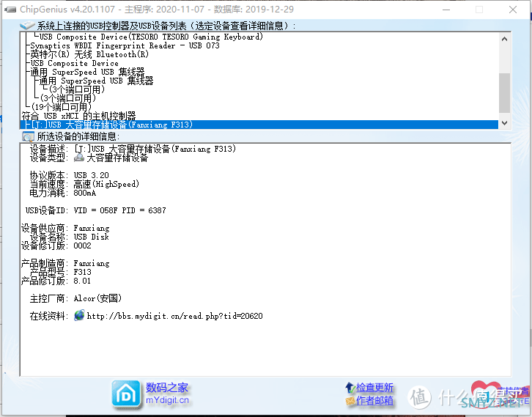Screen dimensions: 532x417
Task: Select Synaptics WBDI Fingerprint Reader row
Action: [x=125, y=45]
